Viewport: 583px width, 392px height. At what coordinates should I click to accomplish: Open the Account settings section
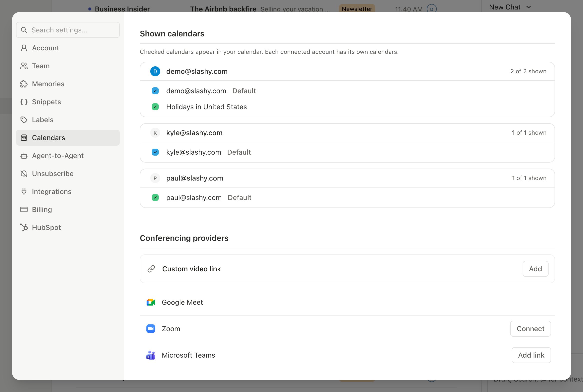[68, 48]
